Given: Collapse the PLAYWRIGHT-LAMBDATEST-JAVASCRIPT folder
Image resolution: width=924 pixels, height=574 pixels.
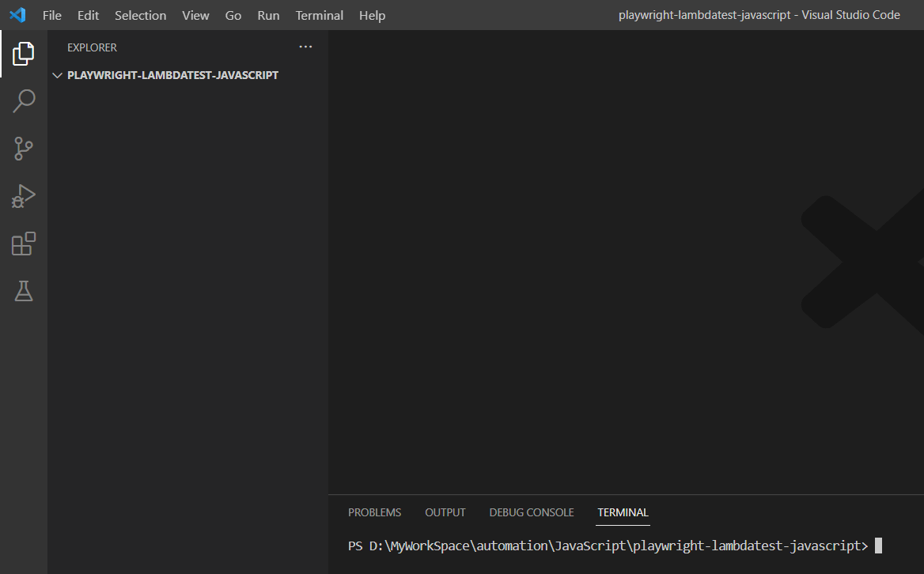Looking at the screenshot, I should tap(57, 74).
